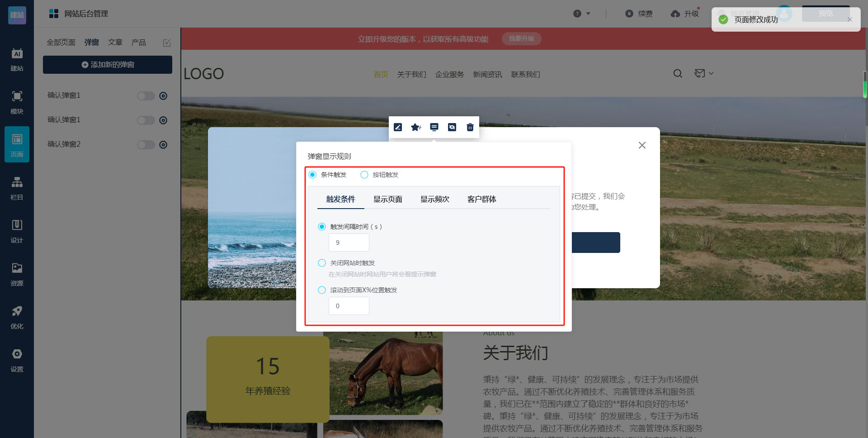868x438 pixels.
Task: Switch to the 客户群体 tab
Action: pos(481,199)
